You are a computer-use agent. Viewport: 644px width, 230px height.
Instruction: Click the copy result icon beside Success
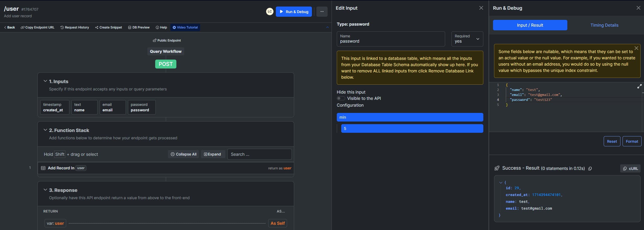[x=590, y=169]
